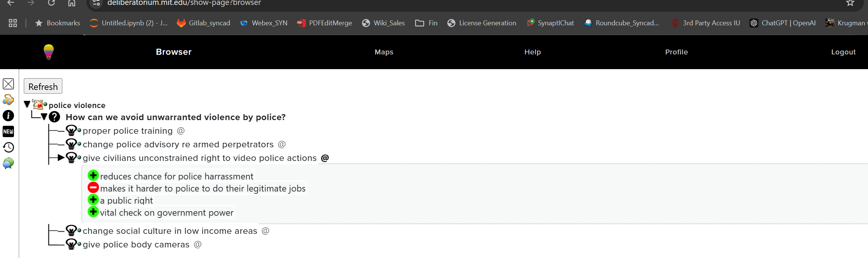The width and height of the screenshot is (868, 258).
Task: Click the police violence map icon
Action: coord(38,104)
